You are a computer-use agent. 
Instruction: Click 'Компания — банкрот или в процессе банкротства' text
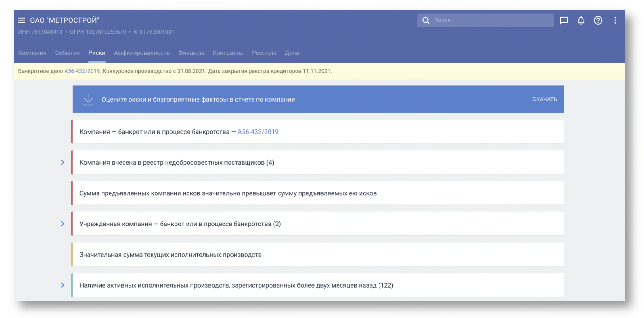tap(154, 132)
